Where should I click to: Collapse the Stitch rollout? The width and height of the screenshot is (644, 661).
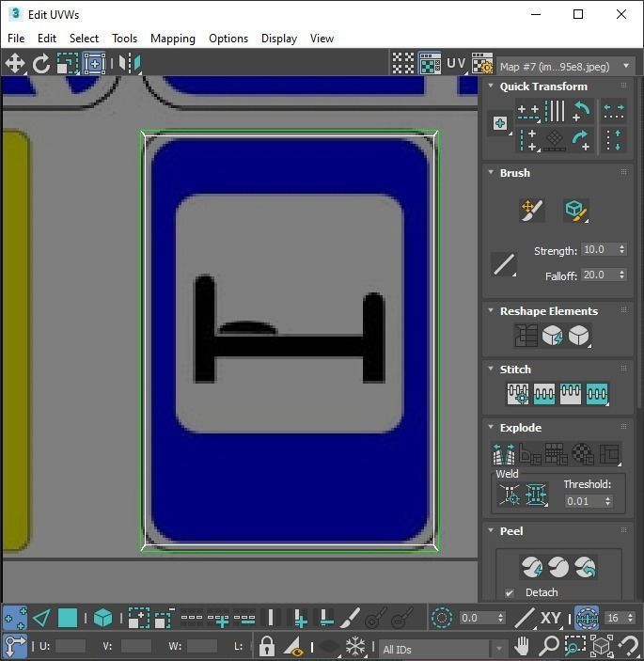(491, 369)
